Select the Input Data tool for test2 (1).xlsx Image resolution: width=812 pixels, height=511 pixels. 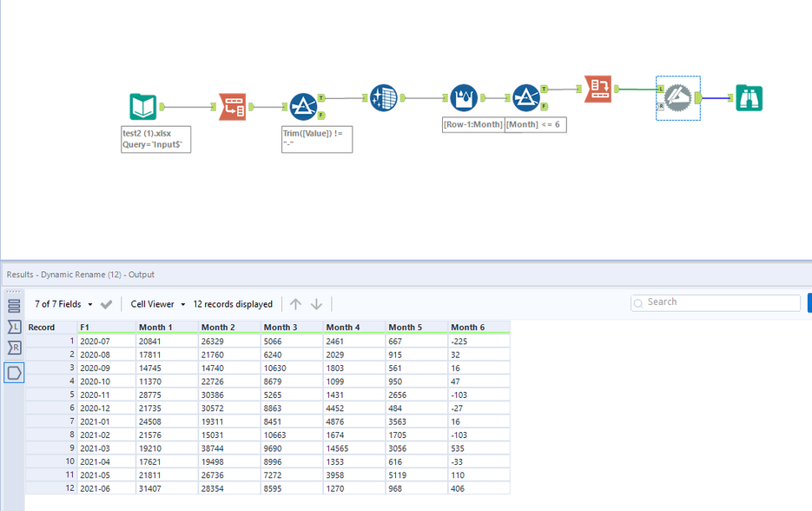142,107
